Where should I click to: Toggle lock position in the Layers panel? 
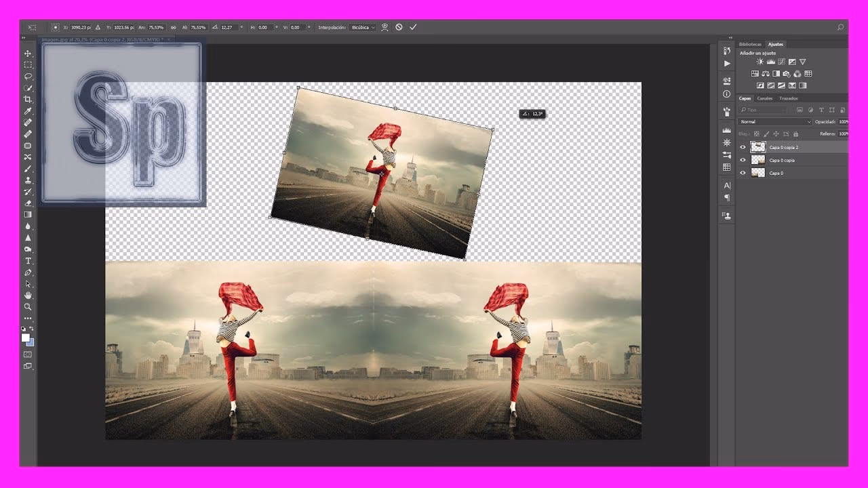(776, 134)
